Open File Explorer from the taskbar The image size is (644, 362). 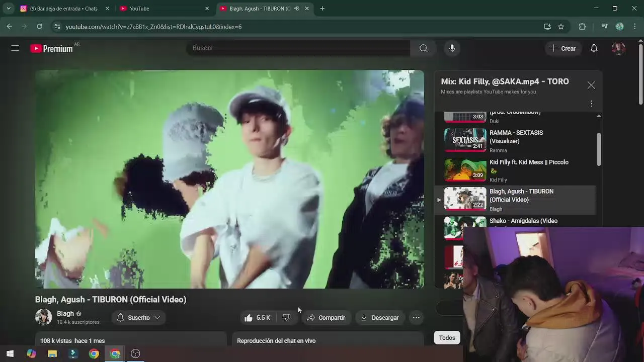click(52, 353)
